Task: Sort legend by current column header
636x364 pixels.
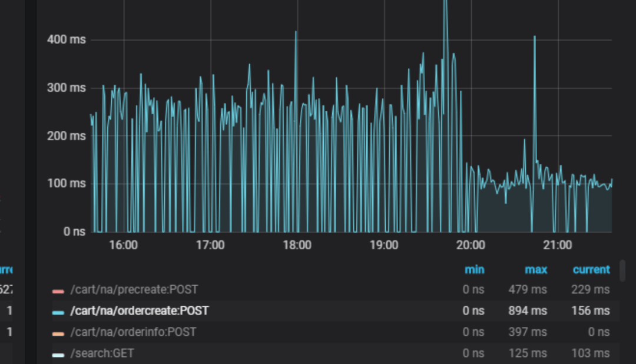Action: (591, 270)
